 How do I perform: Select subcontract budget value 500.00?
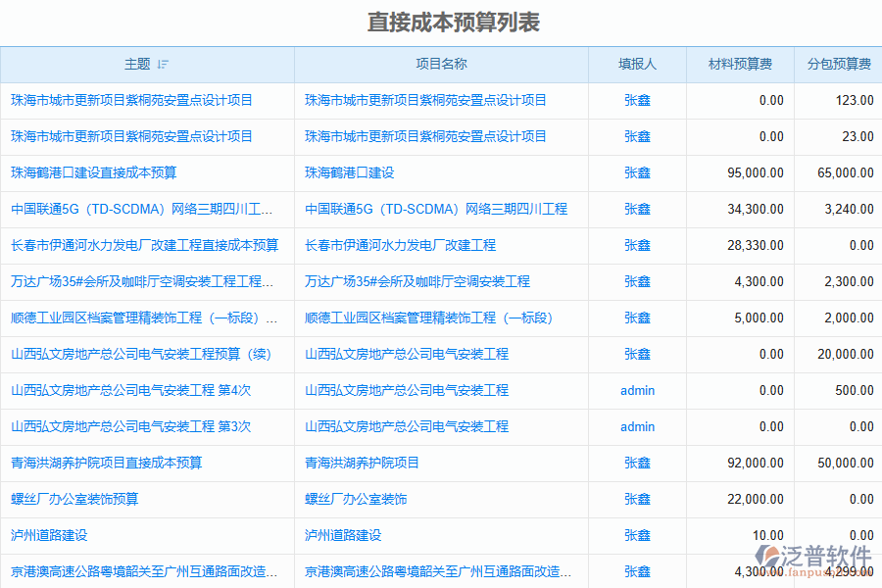(x=855, y=390)
